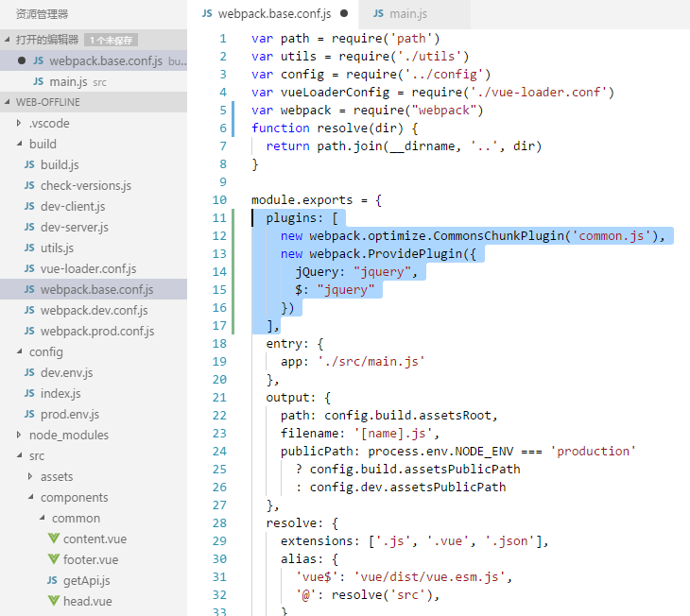
Task: Click the JS icon of getApi.js
Action: click(x=52, y=580)
